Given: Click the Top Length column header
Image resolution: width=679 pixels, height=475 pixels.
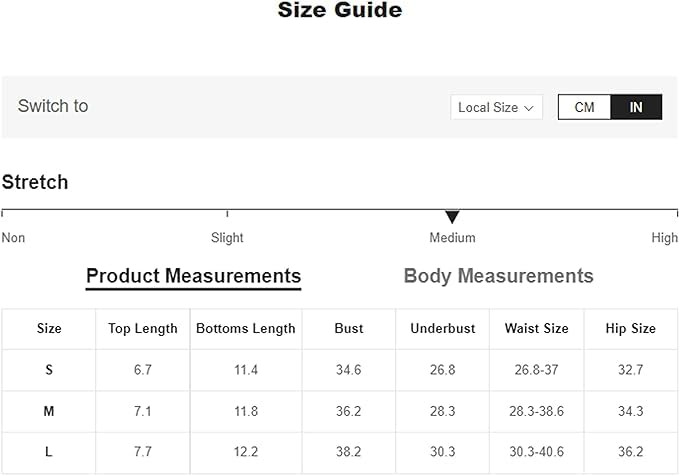Looking at the screenshot, I should pyautogui.click(x=143, y=328).
